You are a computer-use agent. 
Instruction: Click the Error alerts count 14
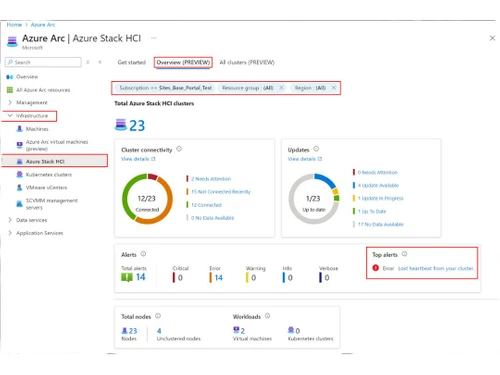[x=218, y=277]
